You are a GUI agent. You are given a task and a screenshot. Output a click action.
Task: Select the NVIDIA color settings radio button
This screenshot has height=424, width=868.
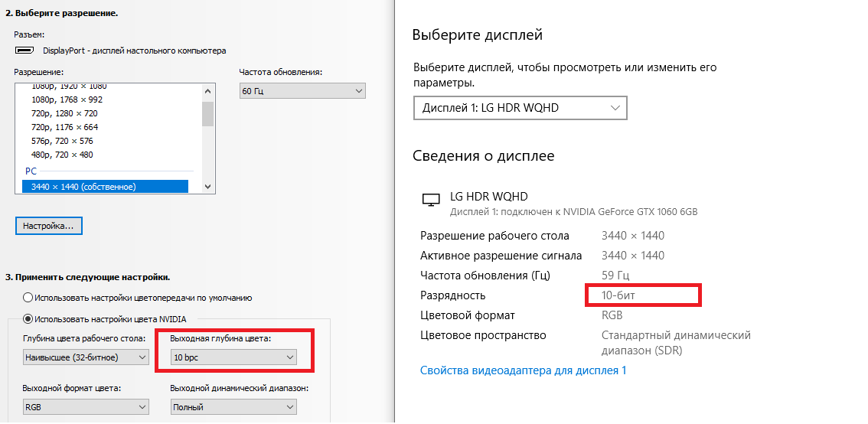tap(28, 319)
